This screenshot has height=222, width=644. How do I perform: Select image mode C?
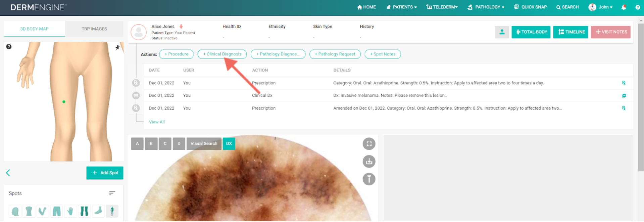pos(165,144)
